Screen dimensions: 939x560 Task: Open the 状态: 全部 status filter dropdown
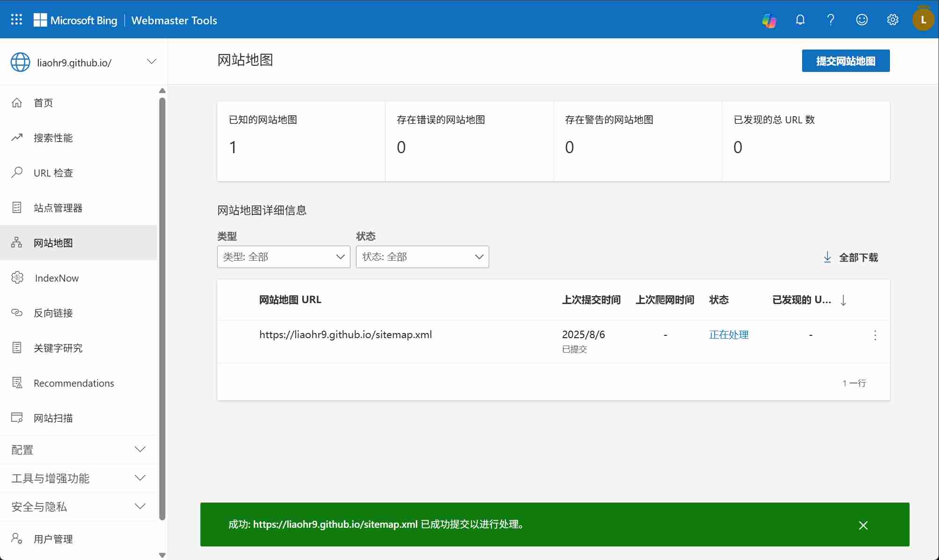click(422, 257)
